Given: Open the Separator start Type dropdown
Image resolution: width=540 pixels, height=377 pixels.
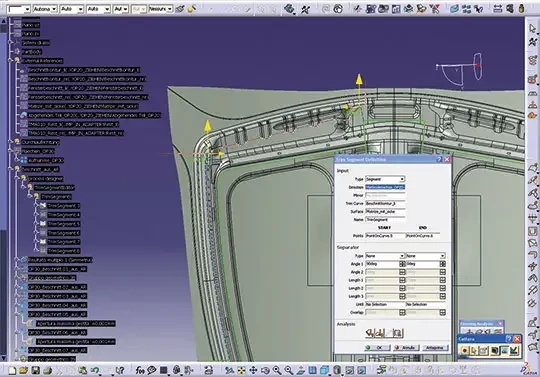Looking at the screenshot, I should [385, 256].
